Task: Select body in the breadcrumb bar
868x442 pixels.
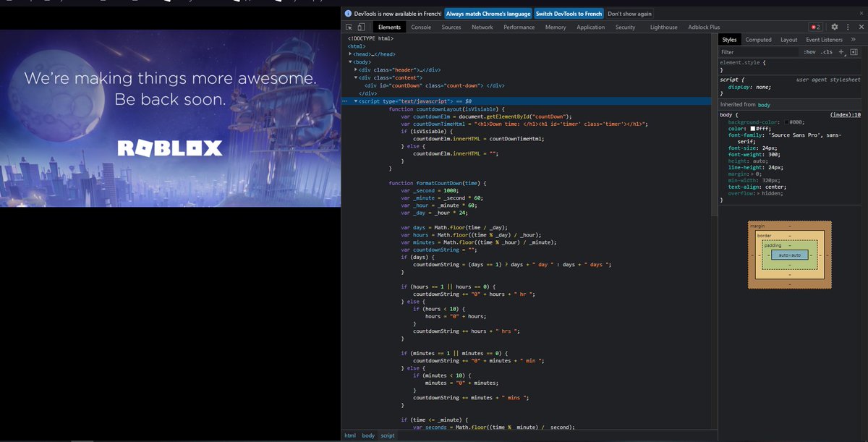Action: tap(368, 435)
